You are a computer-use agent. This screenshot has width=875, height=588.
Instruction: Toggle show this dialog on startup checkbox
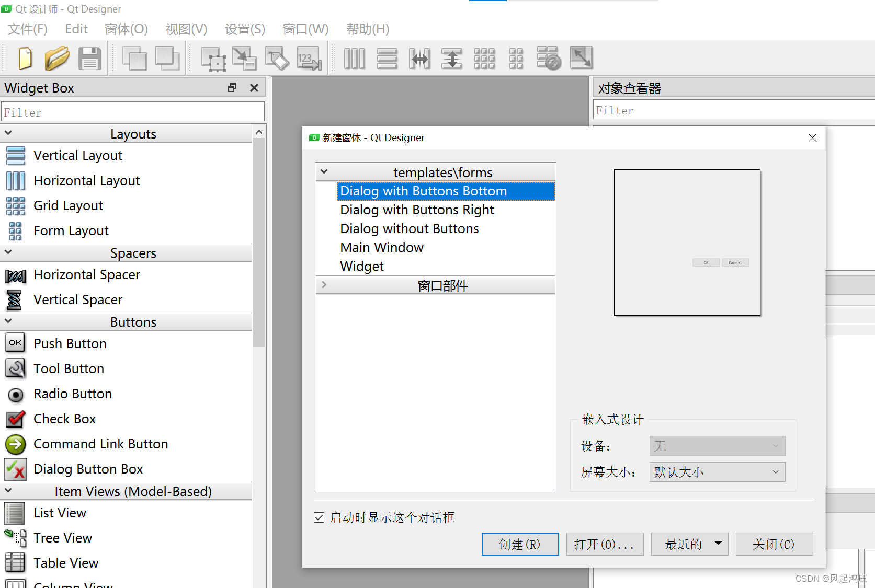(x=319, y=517)
